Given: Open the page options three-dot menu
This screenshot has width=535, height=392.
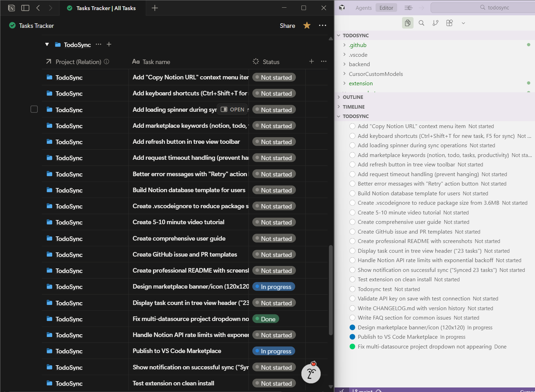Looking at the screenshot, I should tap(323, 25).
